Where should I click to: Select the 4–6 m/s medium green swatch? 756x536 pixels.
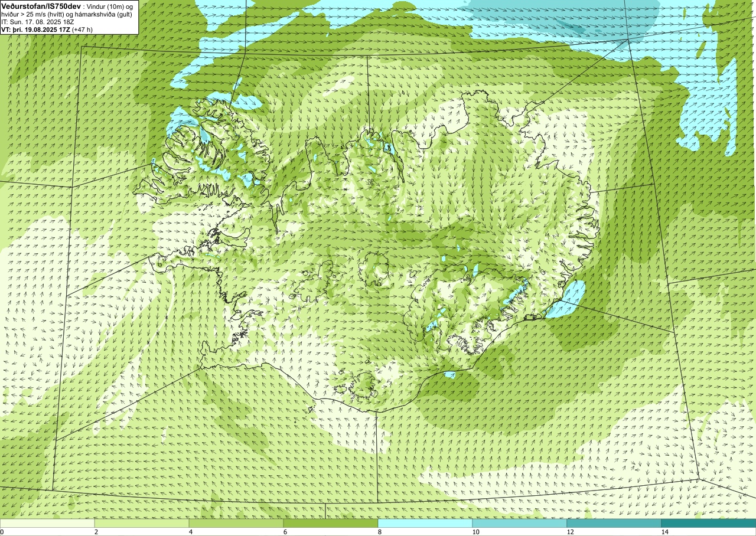[236, 523]
